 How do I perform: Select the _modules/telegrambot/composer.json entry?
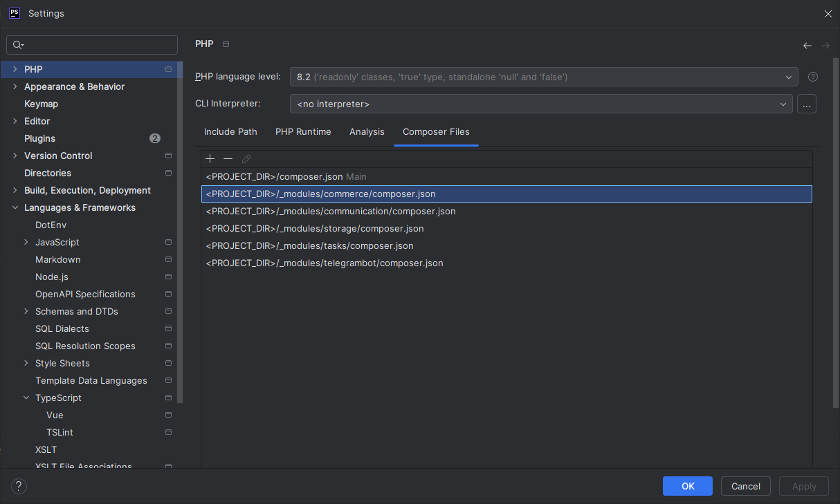pos(325,263)
